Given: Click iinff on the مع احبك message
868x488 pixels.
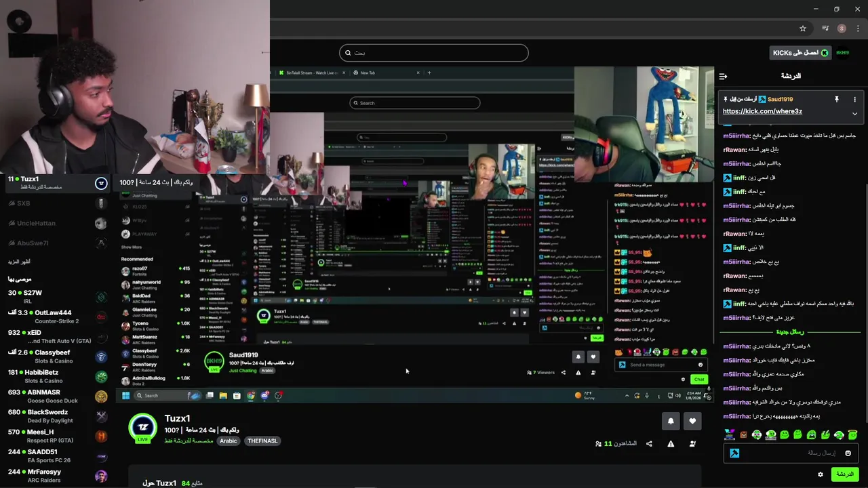Looking at the screenshot, I should pyautogui.click(x=739, y=192).
